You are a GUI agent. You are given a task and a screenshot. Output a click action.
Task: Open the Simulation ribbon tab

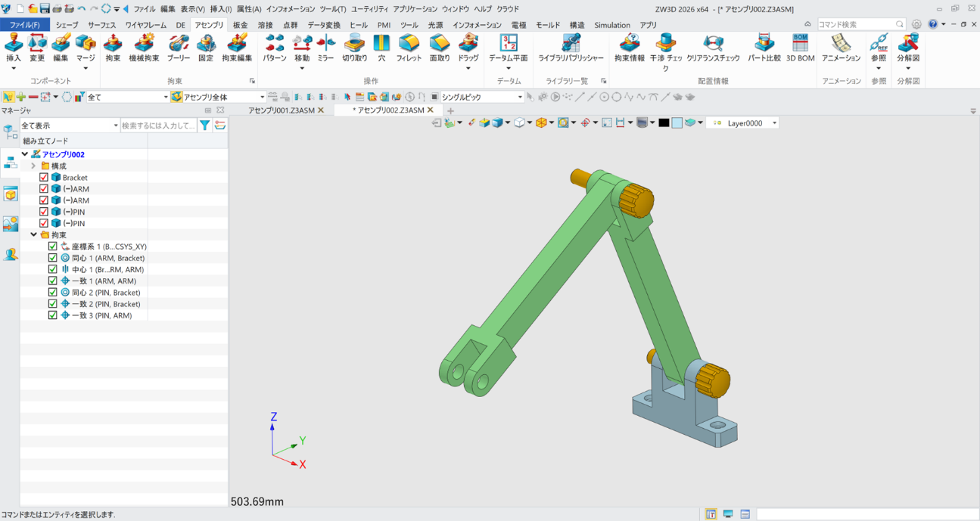(611, 25)
